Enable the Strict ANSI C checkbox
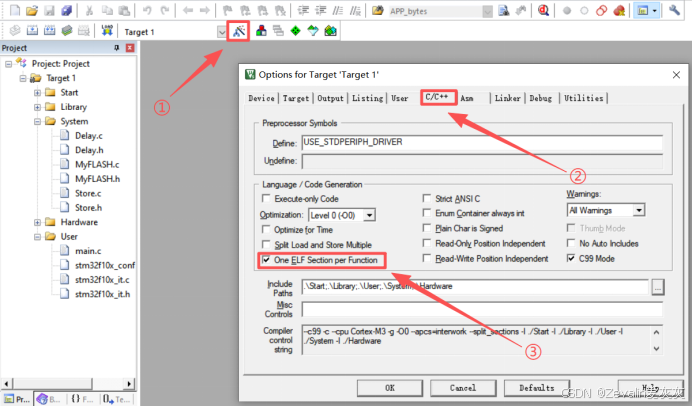This screenshot has width=692, height=407. (427, 198)
